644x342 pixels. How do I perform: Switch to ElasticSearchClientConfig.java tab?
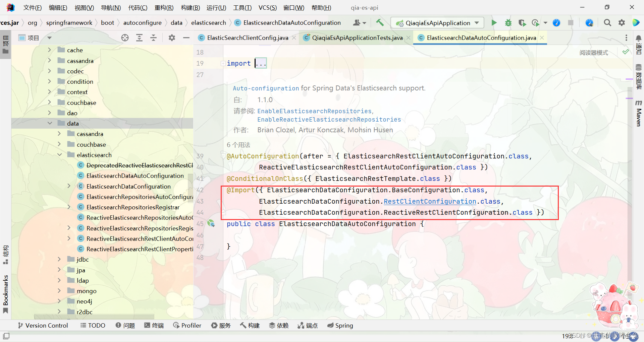coord(248,38)
